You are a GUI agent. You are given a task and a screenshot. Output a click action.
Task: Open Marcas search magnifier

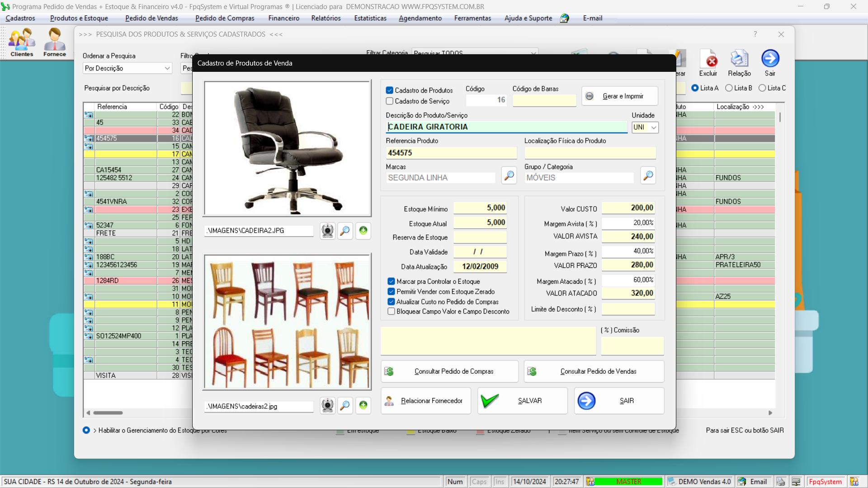509,175
